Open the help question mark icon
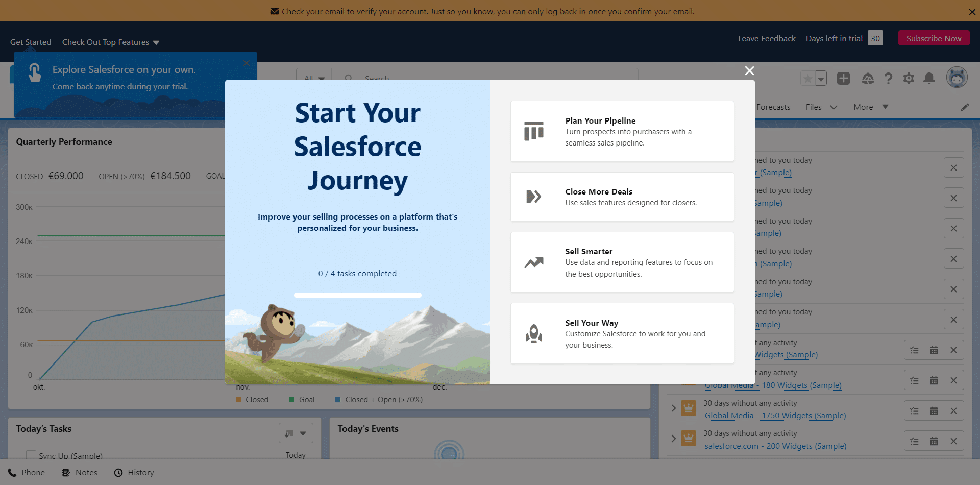Image resolution: width=980 pixels, height=485 pixels. pyautogui.click(x=888, y=78)
